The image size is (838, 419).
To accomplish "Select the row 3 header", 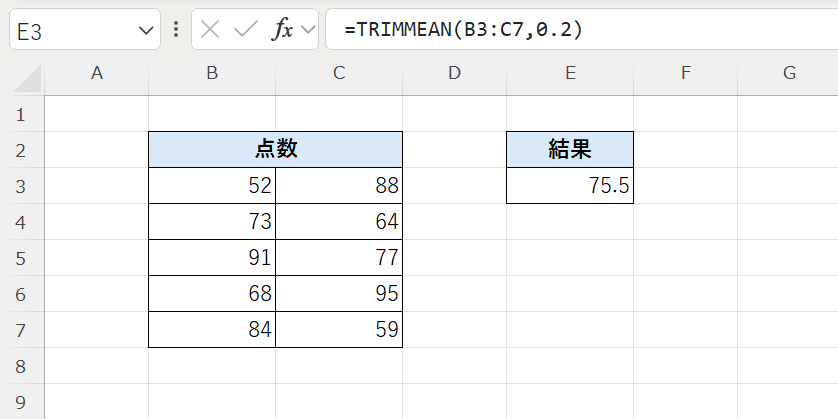I will click(21, 186).
